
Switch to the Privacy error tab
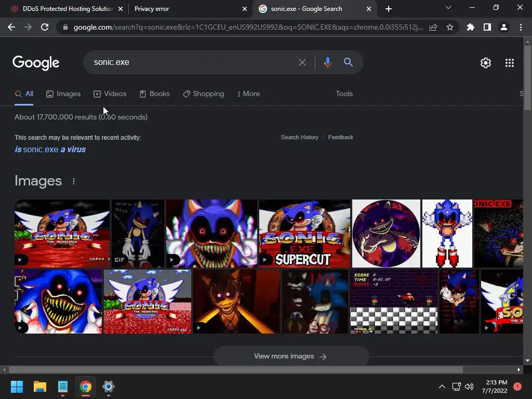tap(190, 9)
